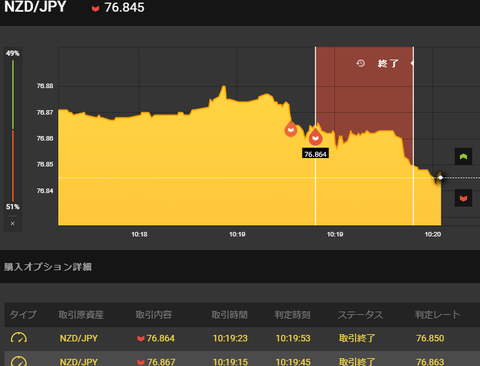This screenshot has height=366, width=480.
Task: Click the ステータス column header
Action: pos(361,314)
